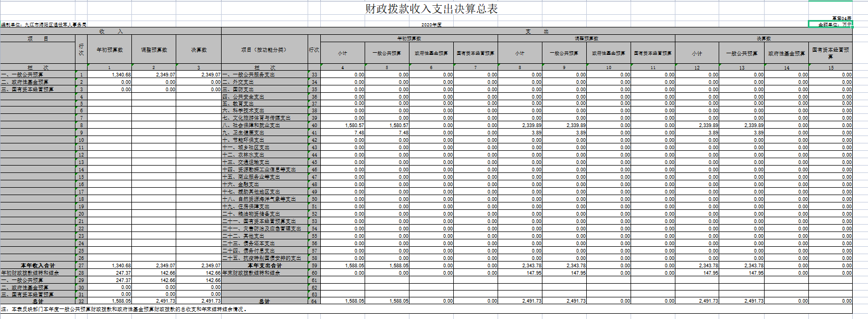Select the 本年支出合计 label cell
Screen dimensions: 868x319
pos(264,266)
